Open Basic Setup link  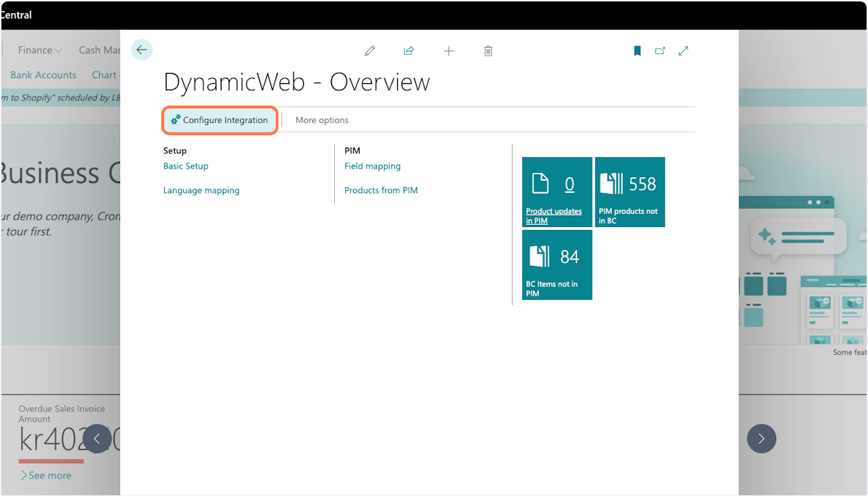pyautogui.click(x=186, y=166)
